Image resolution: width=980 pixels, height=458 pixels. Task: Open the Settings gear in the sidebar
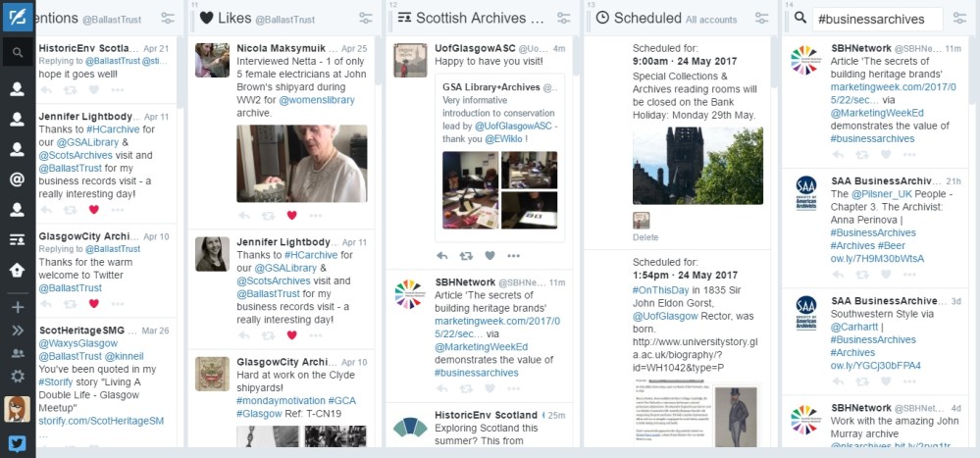click(17, 376)
